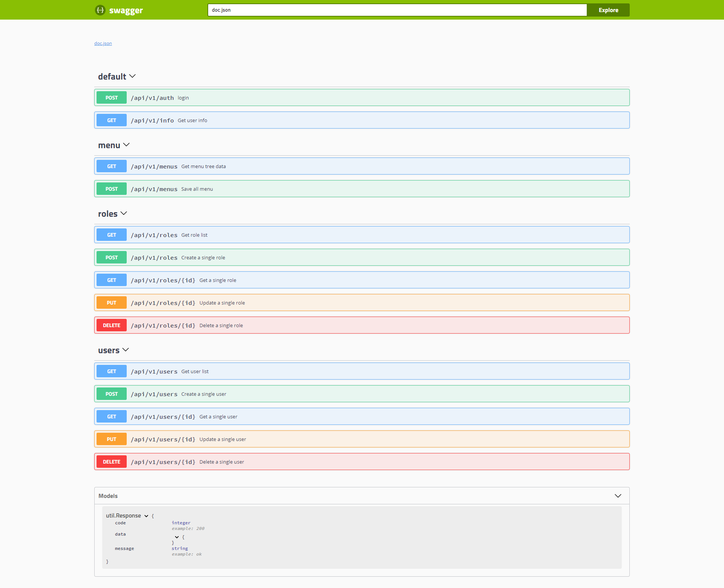Collapse the menu section chevron
The image size is (724, 588).
coord(126,145)
